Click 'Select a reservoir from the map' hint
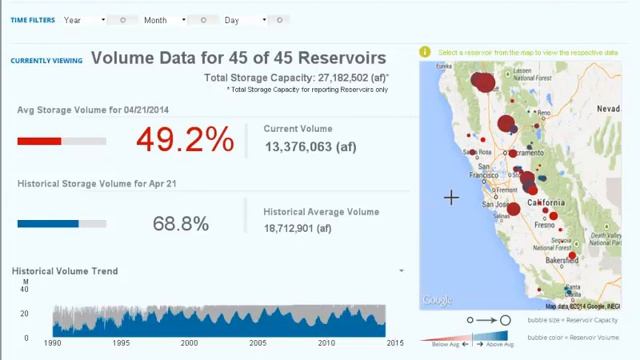This screenshot has height=360, width=640. (528, 53)
